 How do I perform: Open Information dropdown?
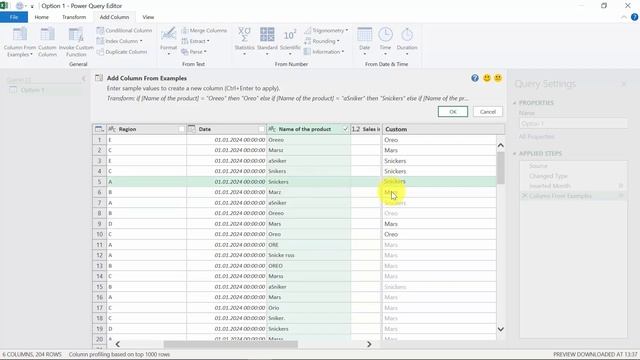tap(324, 52)
